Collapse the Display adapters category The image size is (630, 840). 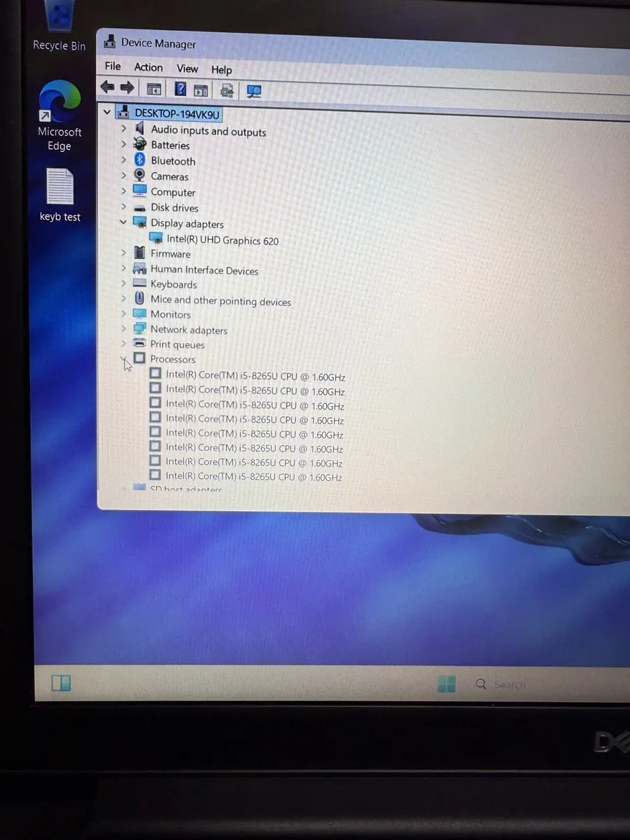coord(124,222)
